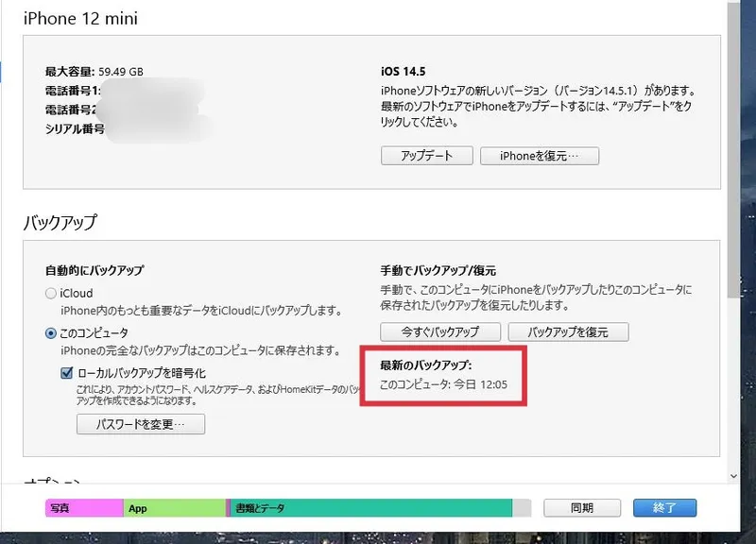Click the バックアップ section heading
Viewport: 756px width, 544px height.
coord(60,223)
